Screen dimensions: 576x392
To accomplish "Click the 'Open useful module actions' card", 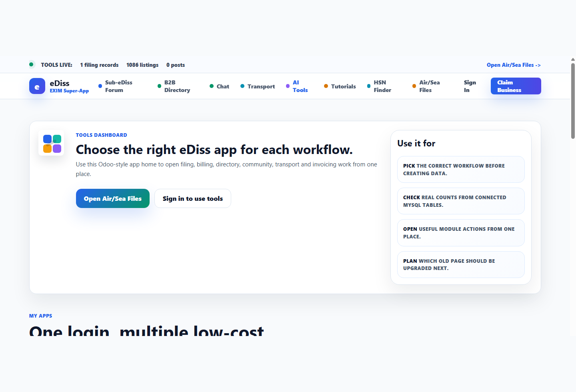I will coord(461,233).
